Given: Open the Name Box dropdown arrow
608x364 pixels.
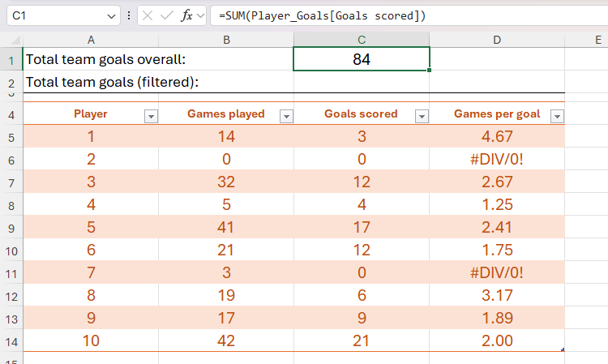Looking at the screenshot, I should (111, 16).
